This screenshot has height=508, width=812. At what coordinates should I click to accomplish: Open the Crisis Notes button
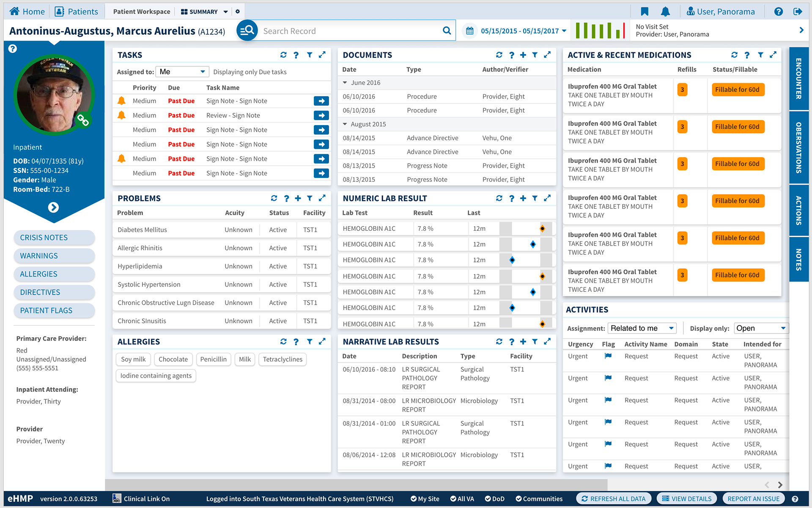click(54, 238)
